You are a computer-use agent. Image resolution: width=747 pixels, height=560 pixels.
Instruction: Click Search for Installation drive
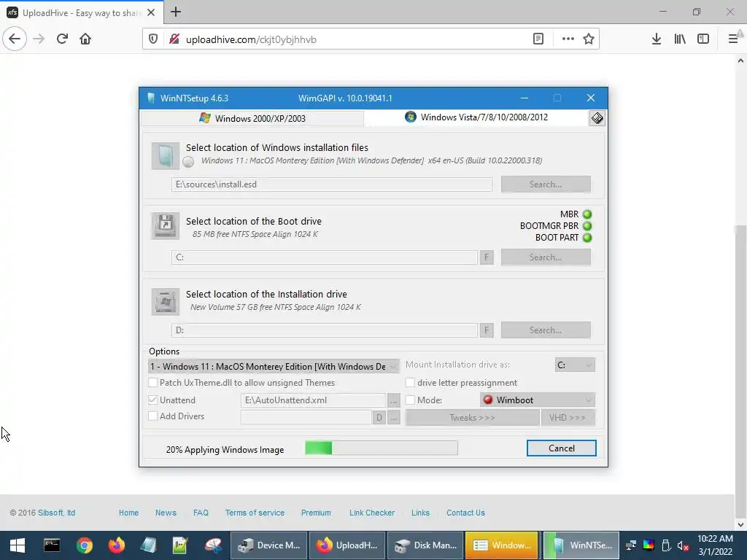546,330
